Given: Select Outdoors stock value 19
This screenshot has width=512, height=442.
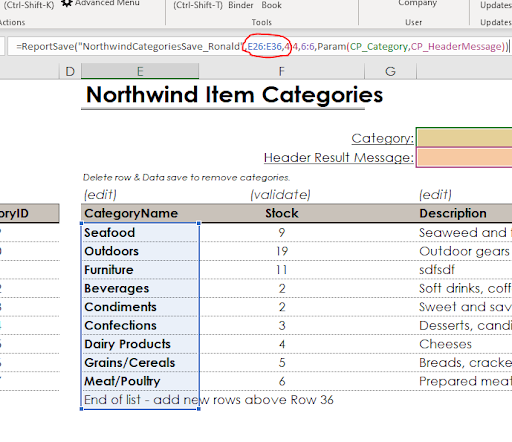Looking at the screenshot, I should coord(282,251).
